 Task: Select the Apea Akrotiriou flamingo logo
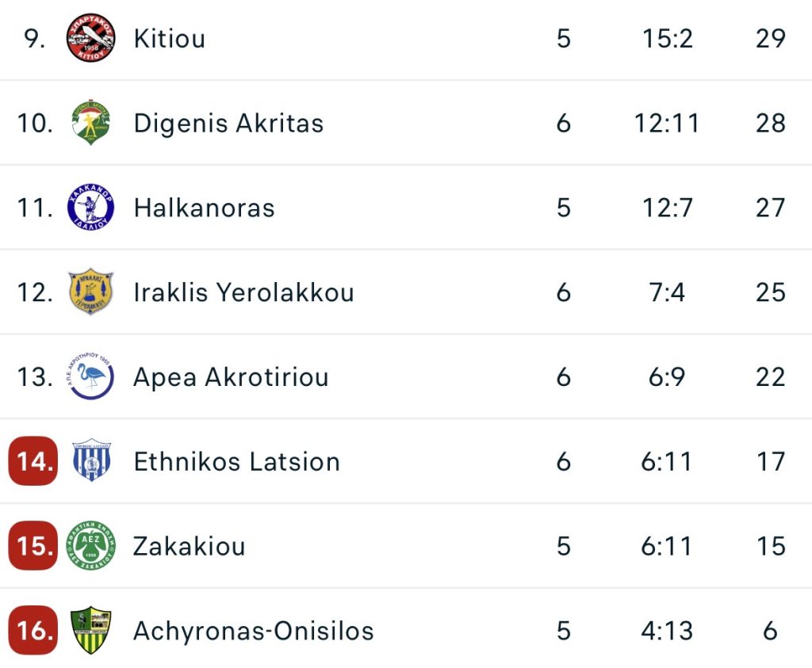(90, 377)
